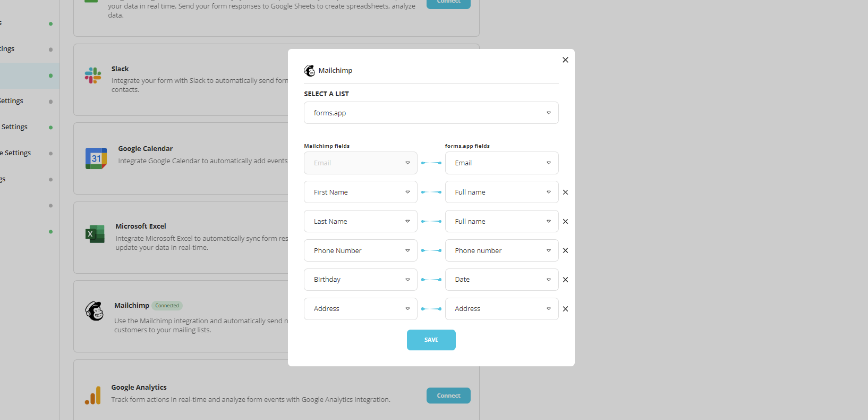Open the Email forms.app field dropdown
Viewport: 868px width, 420px height.
pyautogui.click(x=501, y=163)
